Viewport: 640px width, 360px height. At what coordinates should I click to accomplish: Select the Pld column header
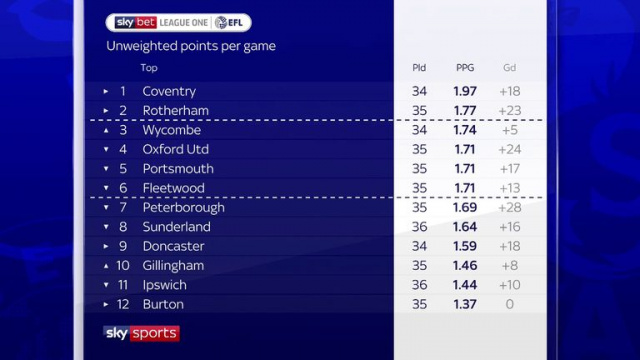pyautogui.click(x=419, y=68)
